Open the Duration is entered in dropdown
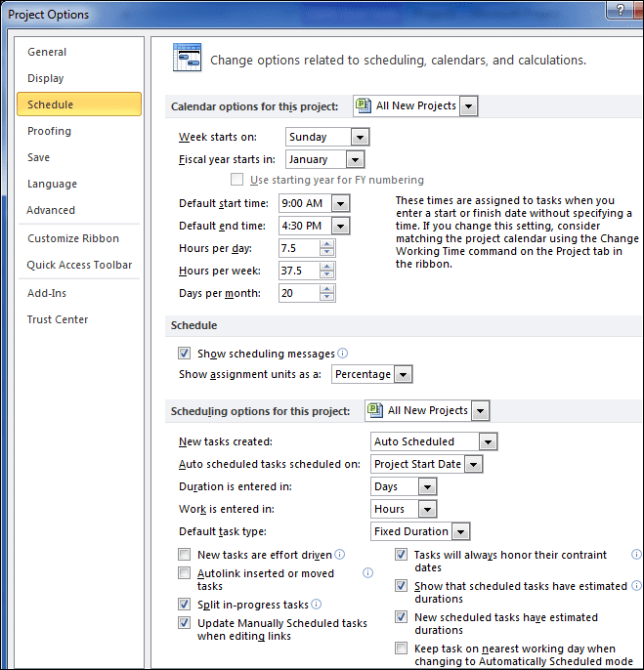644x670 pixels. pyautogui.click(x=427, y=486)
